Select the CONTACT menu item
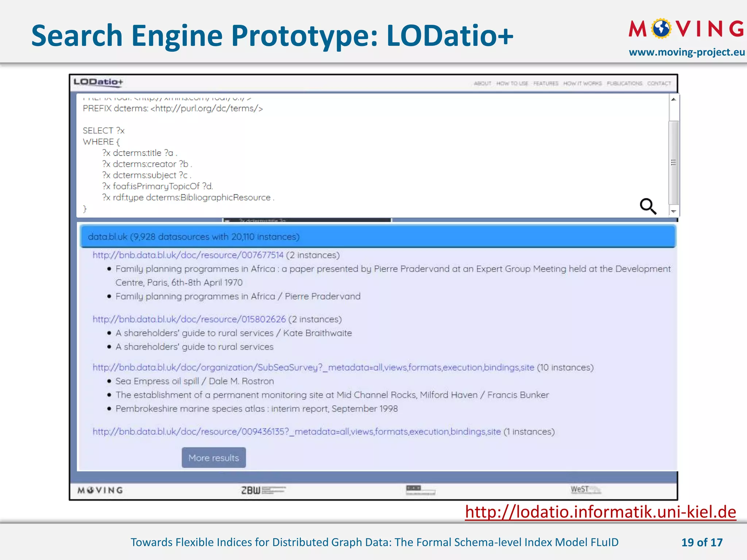Viewport: 747px width, 560px height. [659, 83]
